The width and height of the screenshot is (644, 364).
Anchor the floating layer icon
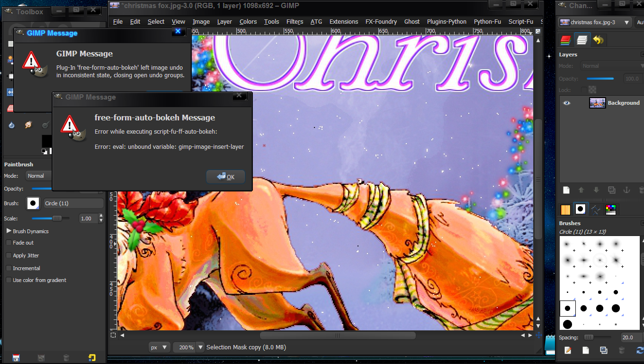(626, 190)
